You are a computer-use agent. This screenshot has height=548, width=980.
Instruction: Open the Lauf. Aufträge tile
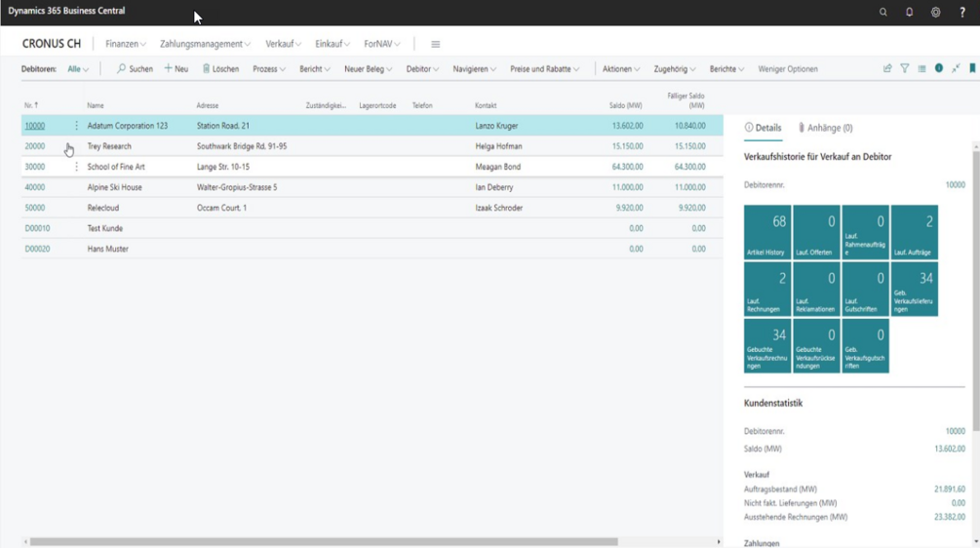[915, 232]
